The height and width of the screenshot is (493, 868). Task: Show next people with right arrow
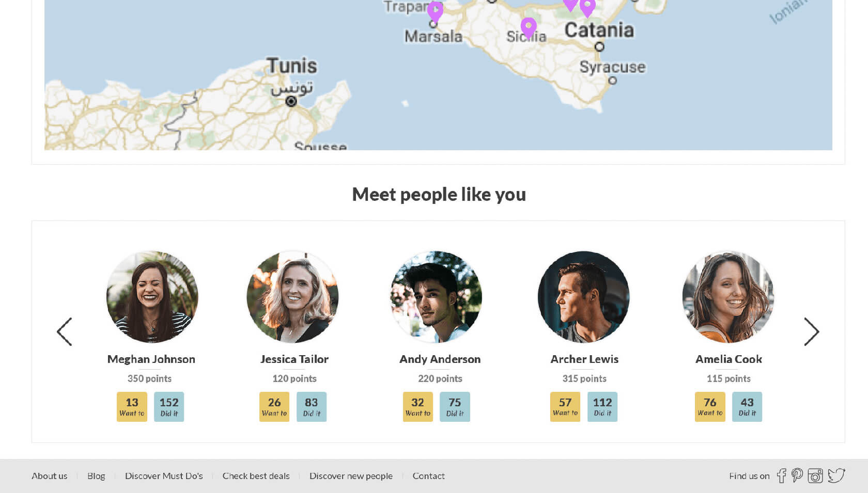[x=811, y=331]
